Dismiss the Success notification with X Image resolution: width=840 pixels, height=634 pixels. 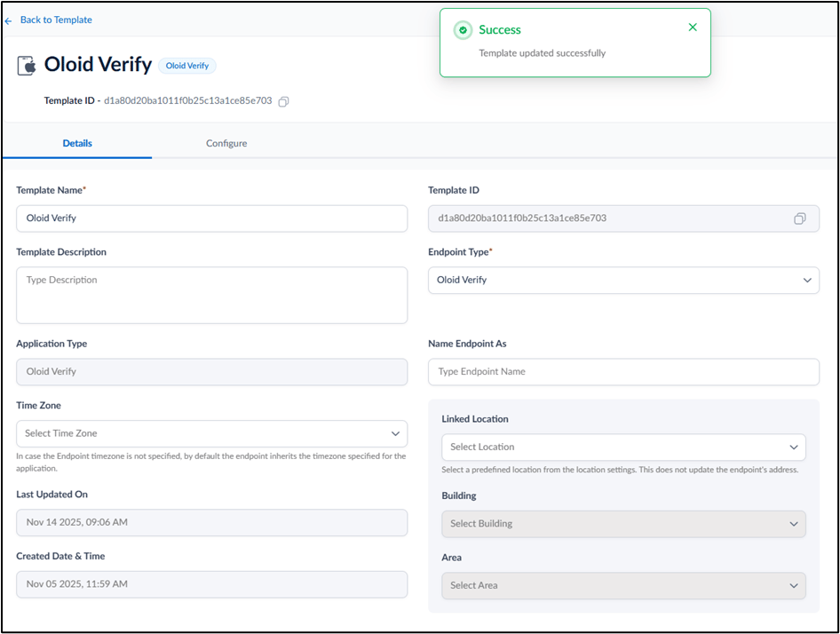point(693,28)
